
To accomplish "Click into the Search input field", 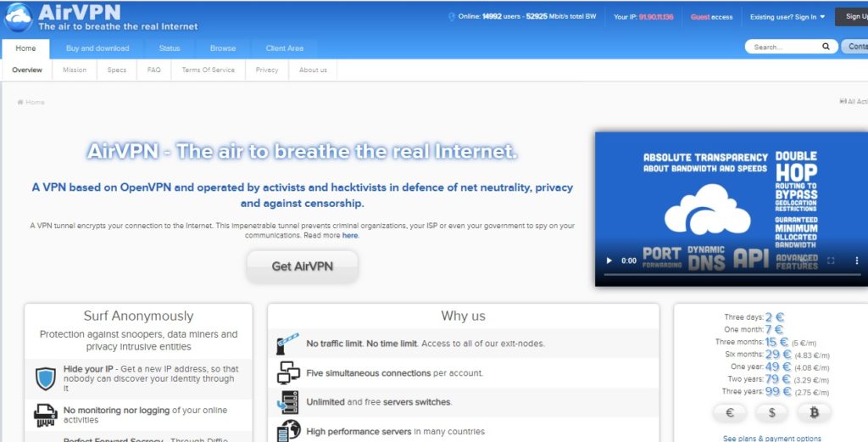I will coord(783,47).
